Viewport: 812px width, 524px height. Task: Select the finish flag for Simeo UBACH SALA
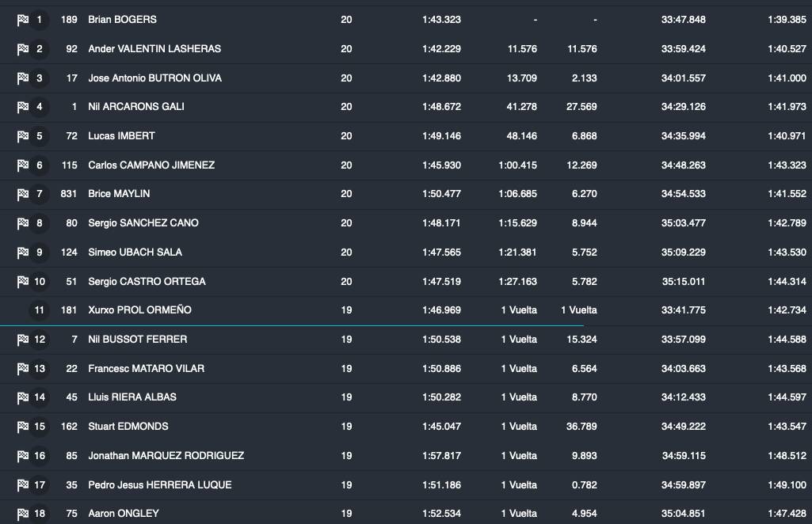(x=22, y=253)
